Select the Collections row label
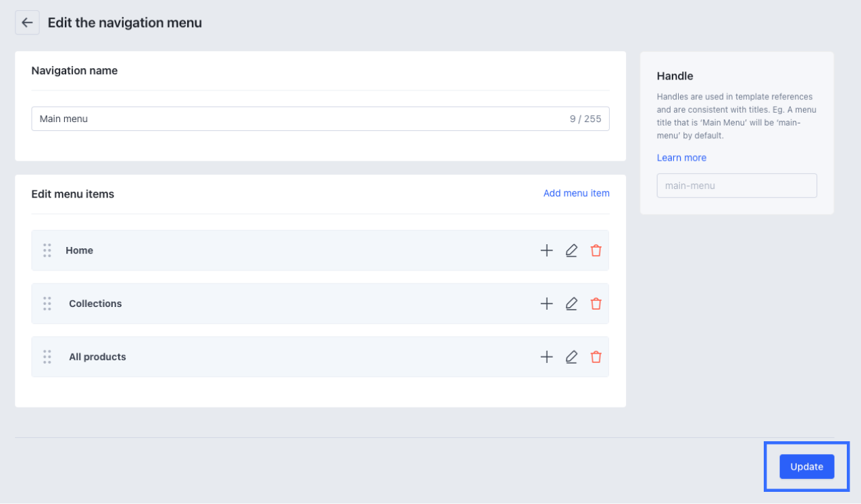This screenshot has height=504, width=861. [x=95, y=304]
